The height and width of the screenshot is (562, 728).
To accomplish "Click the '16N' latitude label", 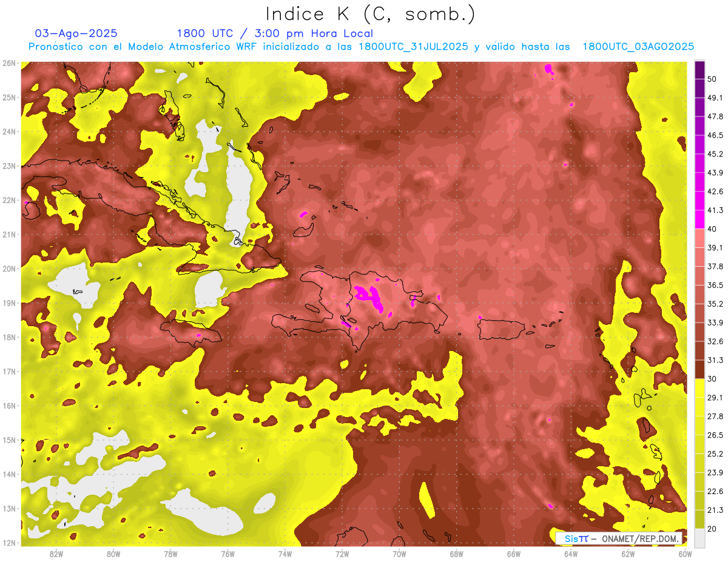I will [x=8, y=406].
